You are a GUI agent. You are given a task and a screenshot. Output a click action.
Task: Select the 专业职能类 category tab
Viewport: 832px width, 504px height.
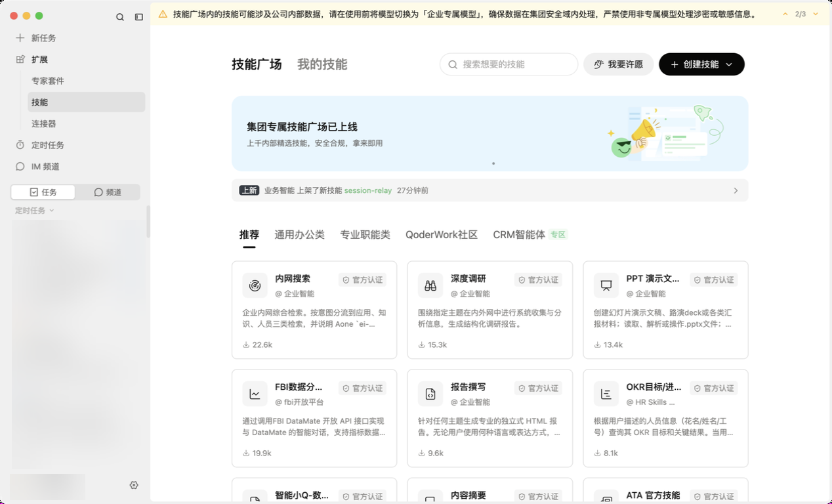pos(365,235)
